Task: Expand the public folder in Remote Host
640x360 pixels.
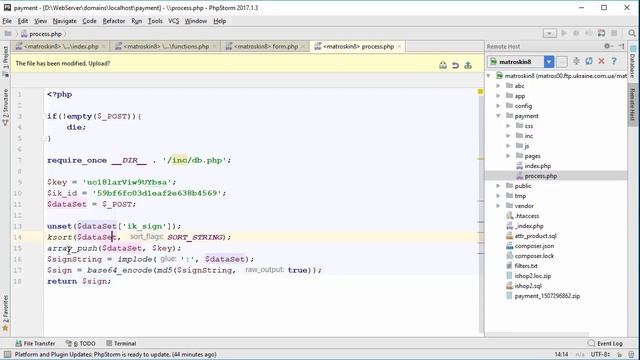Action: [x=498, y=186]
